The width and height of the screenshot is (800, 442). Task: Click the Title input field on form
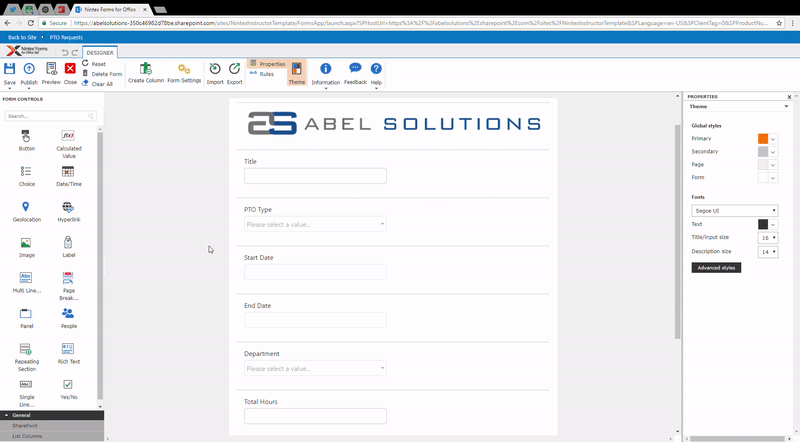click(x=315, y=176)
